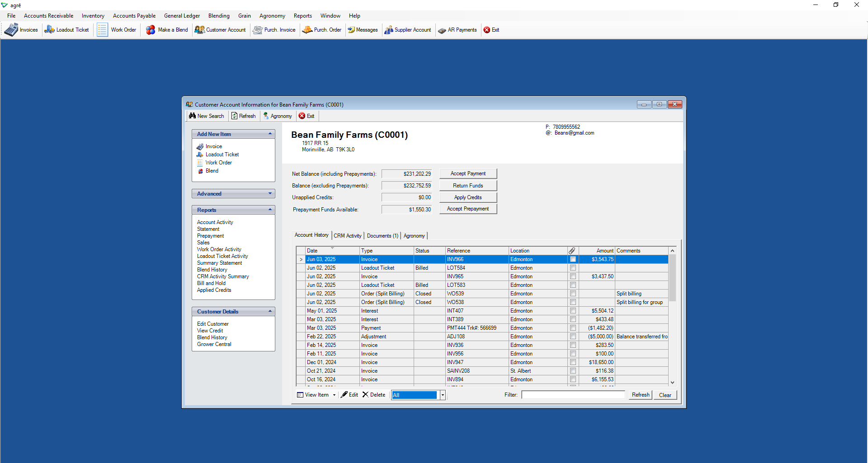Viewport: 868px width, 463px height.
Task: Open Invoices from the main toolbar
Action: [x=21, y=30]
